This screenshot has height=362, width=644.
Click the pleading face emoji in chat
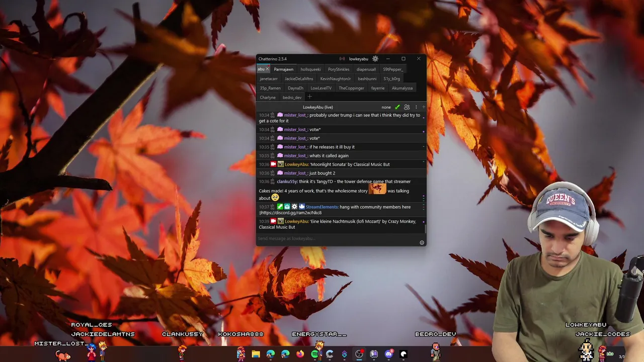click(275, 198)
